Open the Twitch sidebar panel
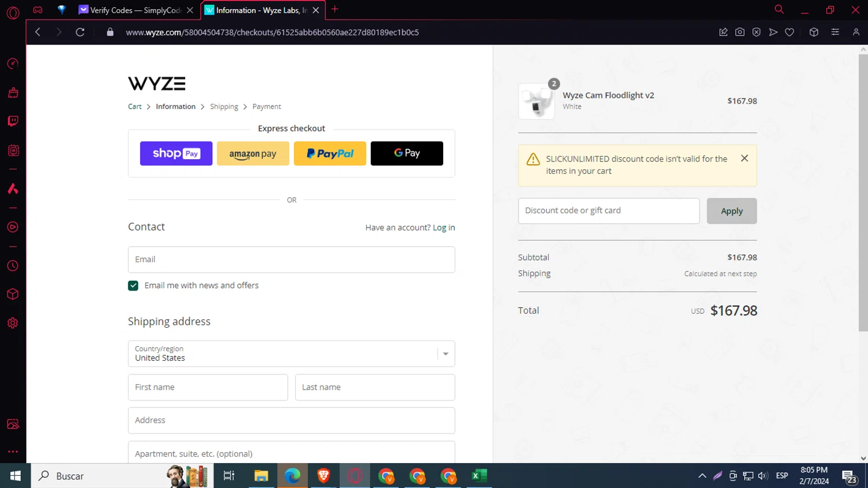868x488 pixels. click(13, 121)
